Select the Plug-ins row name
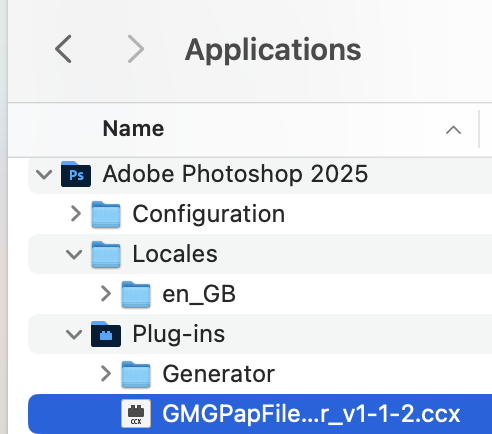Screen dimensions: 492x434 [x=179, y=334]
